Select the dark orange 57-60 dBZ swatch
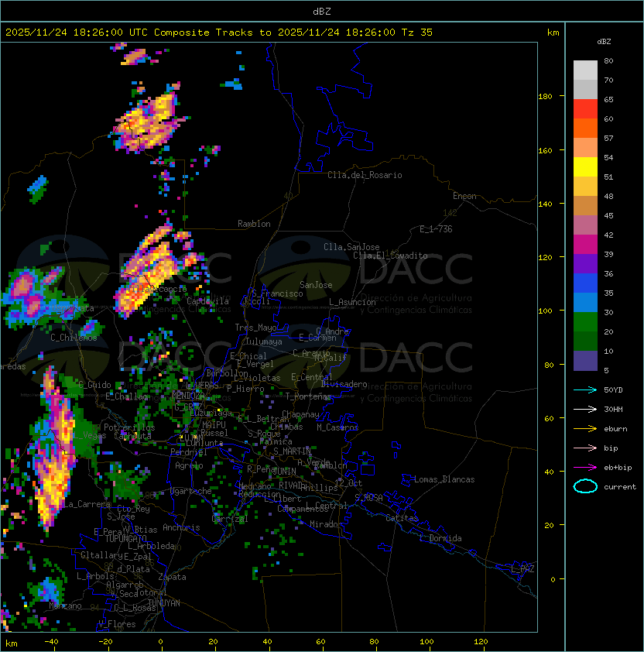 (x=585, y=128)
